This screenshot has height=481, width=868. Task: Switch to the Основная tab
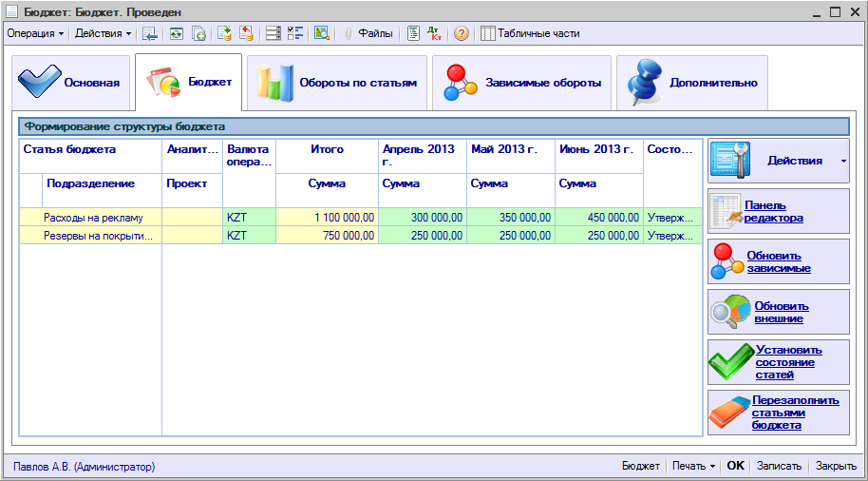[x=69, y=83]
